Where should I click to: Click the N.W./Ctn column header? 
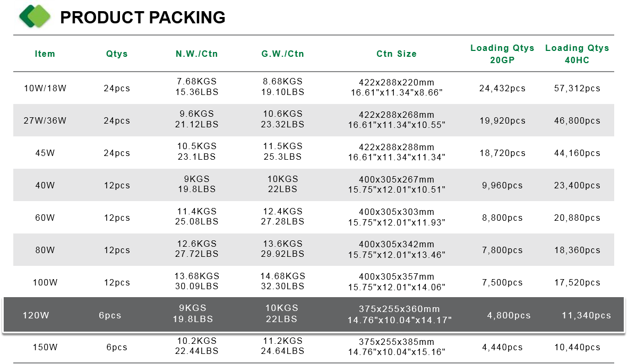(x=196, y=54)
